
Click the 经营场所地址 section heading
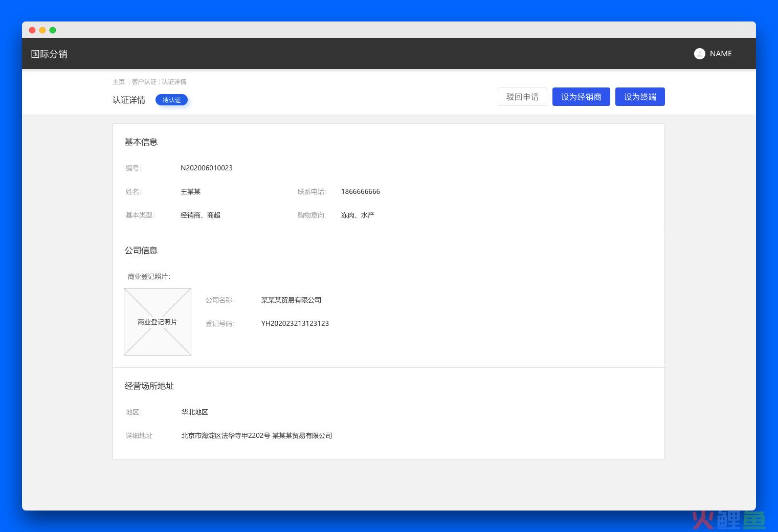(x=149, y=386)
